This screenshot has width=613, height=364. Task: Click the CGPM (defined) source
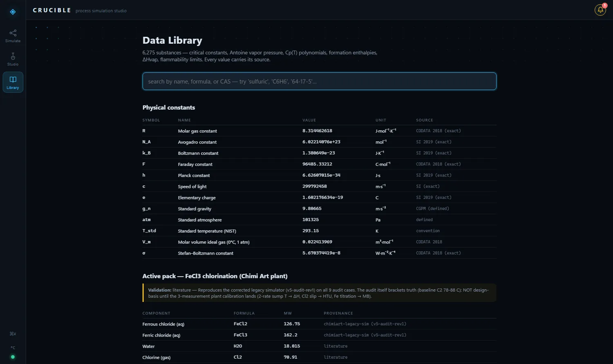tap(432, 209)
